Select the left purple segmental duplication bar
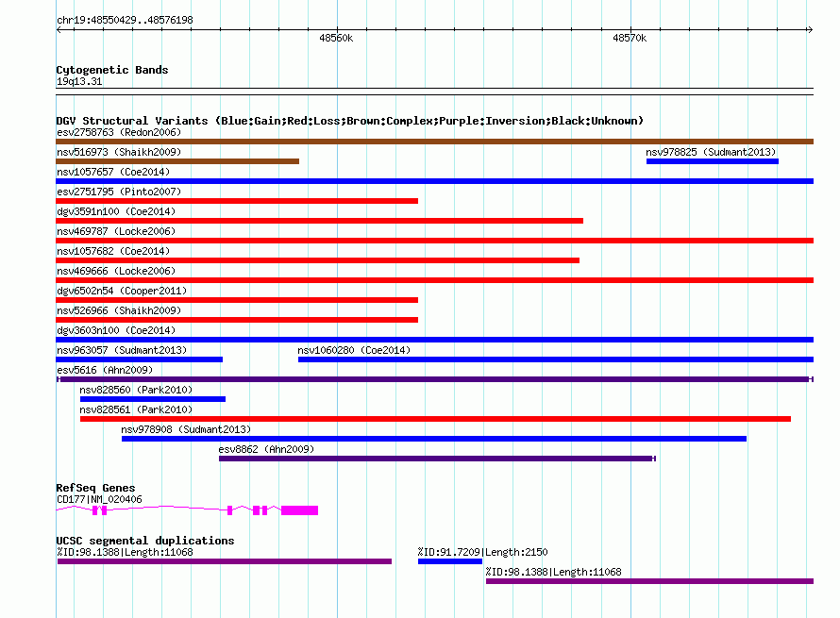 (225, 561)
